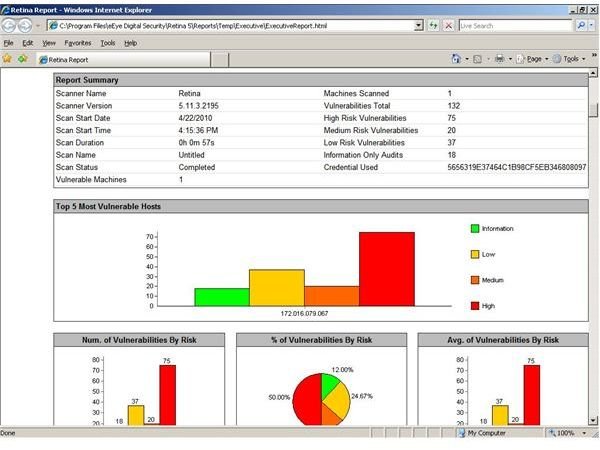Open a new blank tab
The image size is (600, 450).
point(220,60)
